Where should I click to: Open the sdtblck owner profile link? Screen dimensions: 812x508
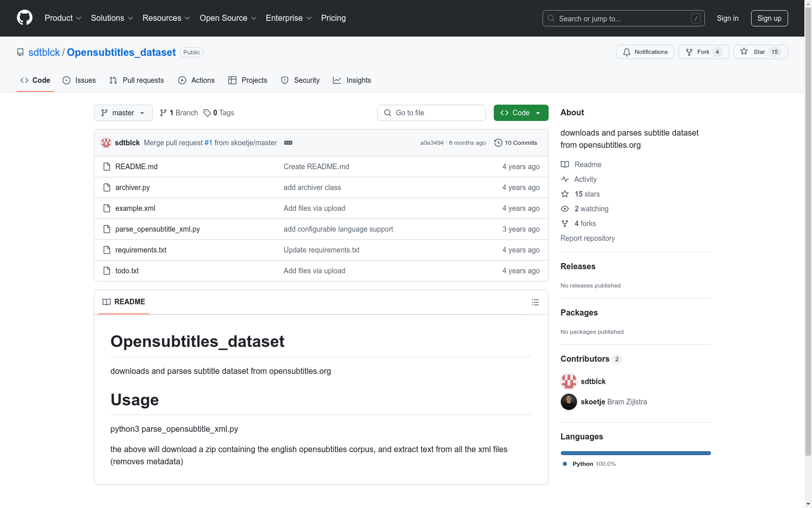[x=44, y=52]
